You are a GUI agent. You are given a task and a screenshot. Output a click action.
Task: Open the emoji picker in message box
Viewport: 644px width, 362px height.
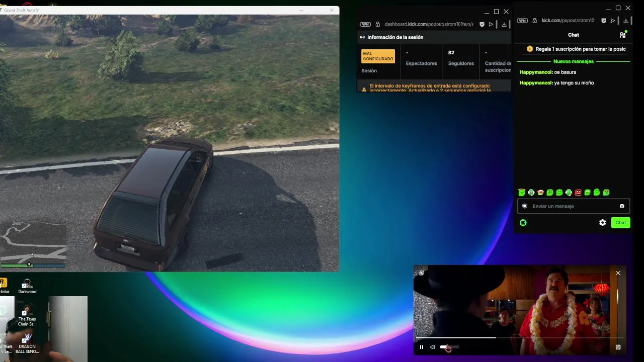click(622, 206)
